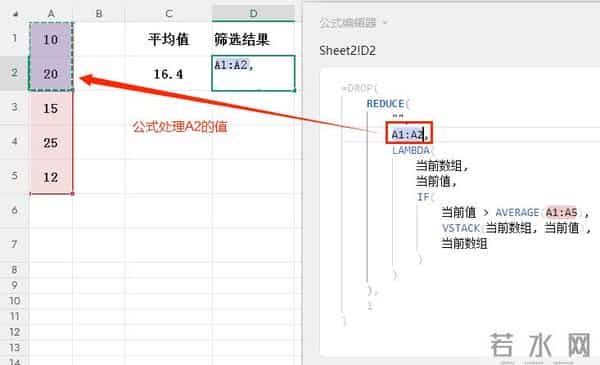Viewport: 600px width, 365px height.
Task: Select column D header
Action: (x=253, y=14)
